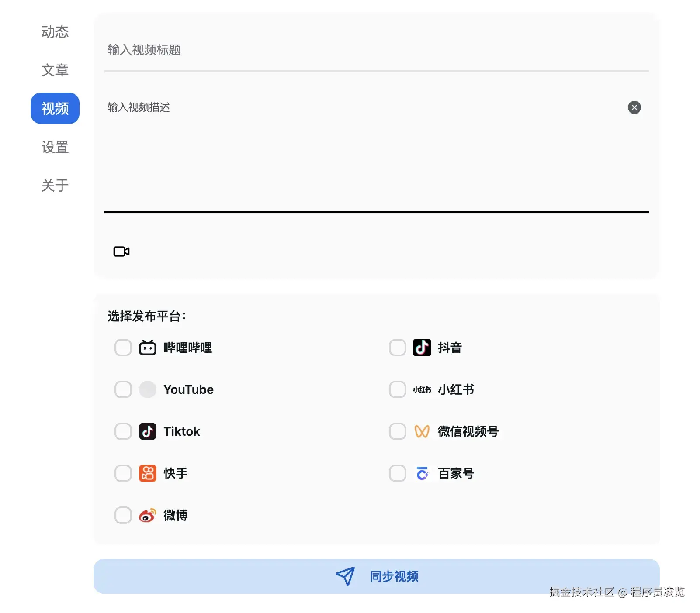This screenshot has width=700, height=613.
Task: Click the video camera upload icon
Action: pos(121,251)
